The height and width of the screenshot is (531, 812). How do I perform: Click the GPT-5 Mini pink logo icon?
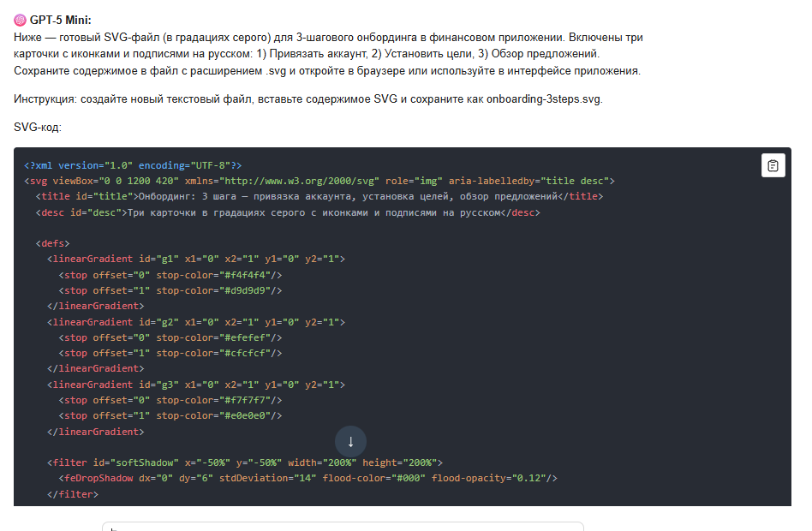[x=20, y=20]
